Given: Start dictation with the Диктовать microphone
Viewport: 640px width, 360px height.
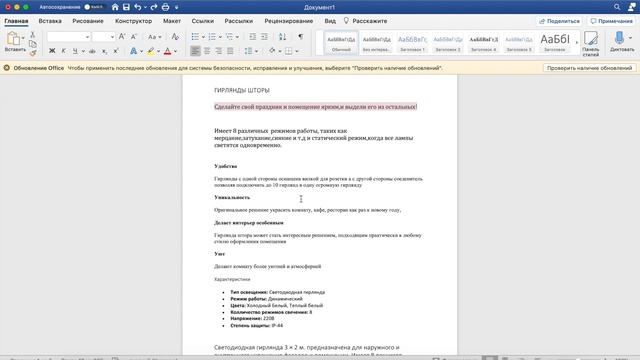Looking at the screenshot, I should (620, 41).
